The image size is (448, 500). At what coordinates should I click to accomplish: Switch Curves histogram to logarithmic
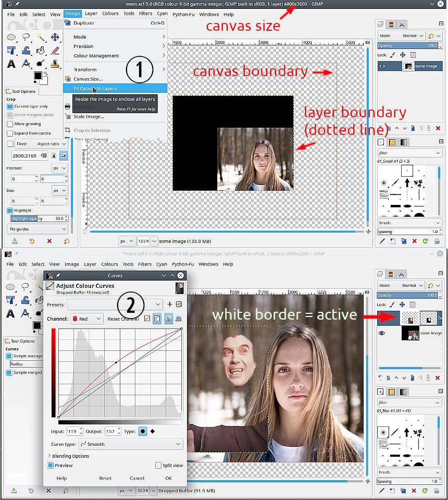point(179,319)
